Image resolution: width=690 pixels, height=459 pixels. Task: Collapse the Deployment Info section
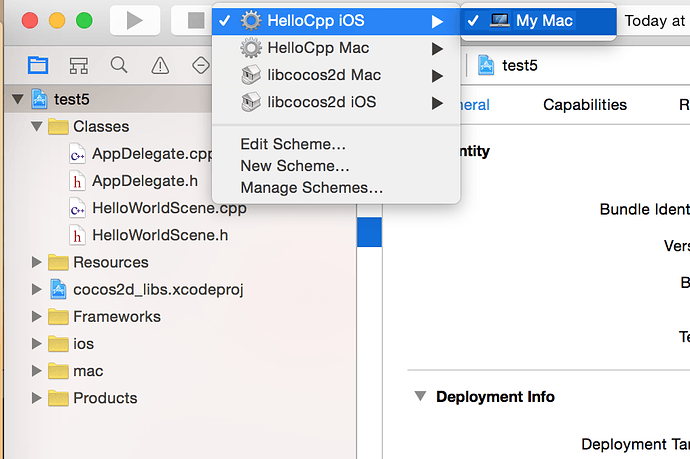[421, 396]
